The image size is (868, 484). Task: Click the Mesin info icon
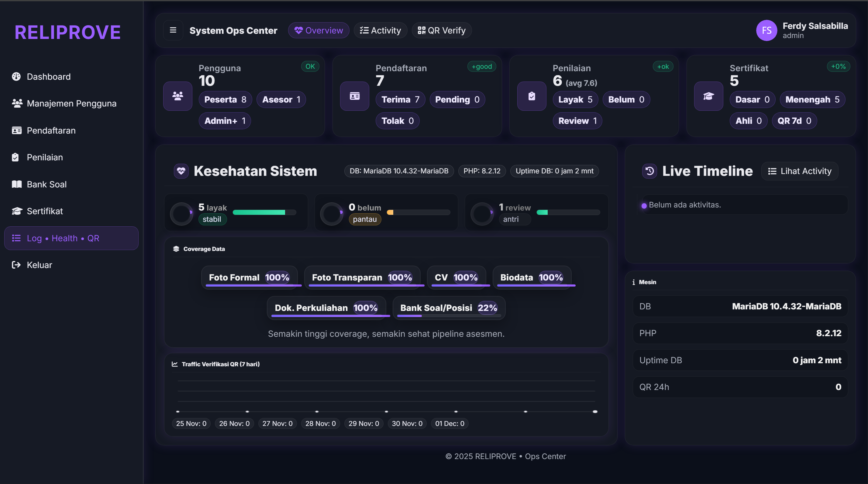point(633,282)
